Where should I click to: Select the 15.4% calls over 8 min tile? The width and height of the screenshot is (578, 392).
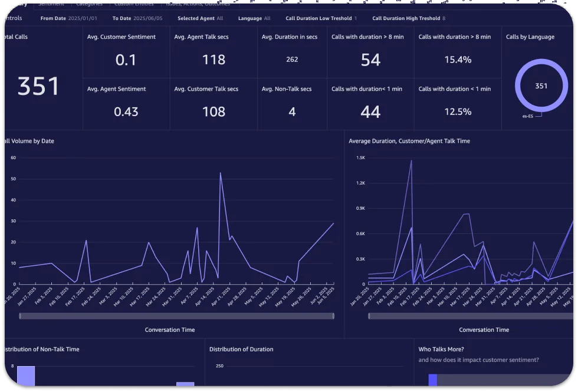point(458,60)
